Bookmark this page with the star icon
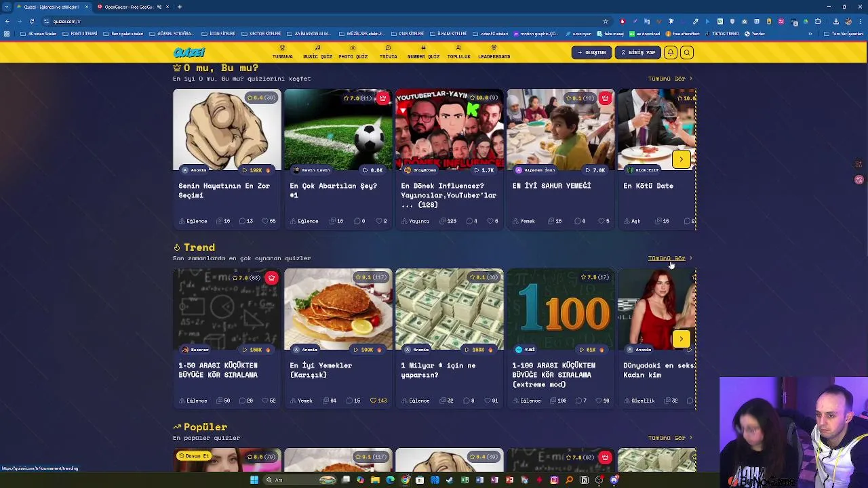868x488 pixels. pyautogui.click(x=606, y=21)
